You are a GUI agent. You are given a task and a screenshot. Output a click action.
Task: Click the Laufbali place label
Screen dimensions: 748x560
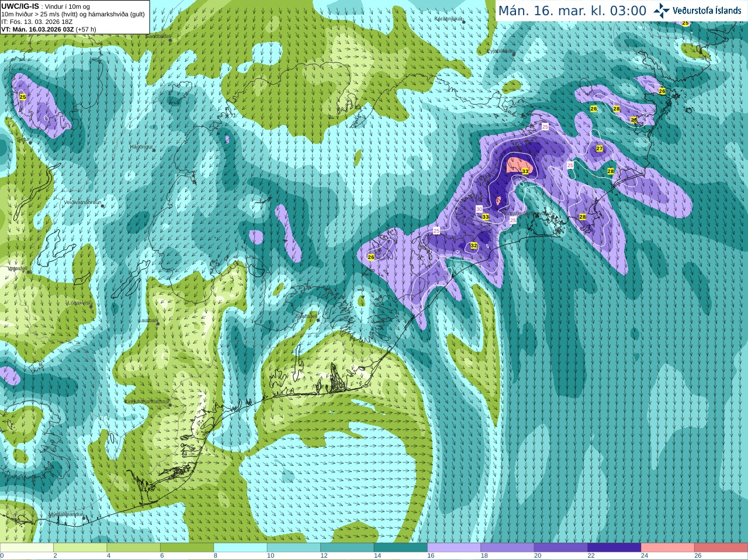coord(148,320)
